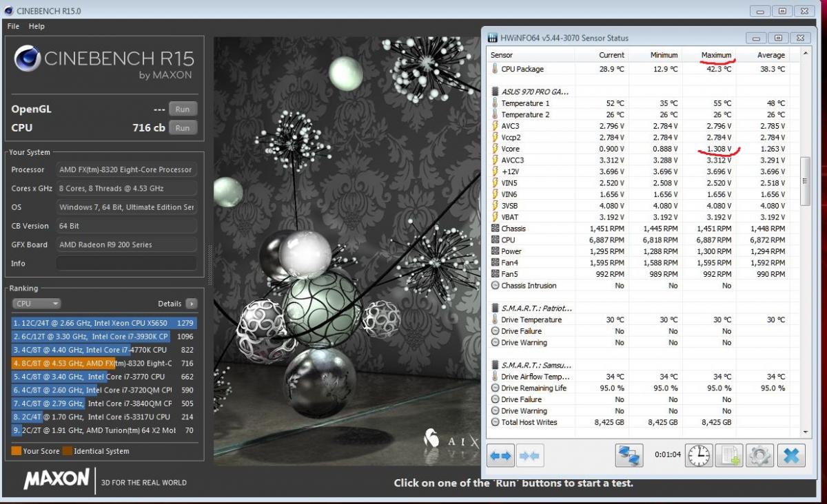The width and height of the screenshot is (827, 504).
Task: Open the Help menu in Cinebench
Action: point(37,26)
